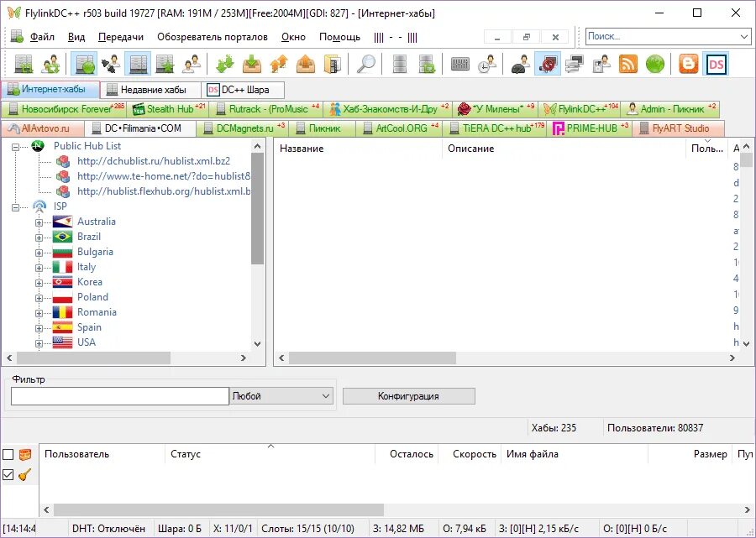Expand the Italy tree node
Image resolution: width=756 pixels, height=538 pixels.
pyautogui.click(x=39, y=268)
